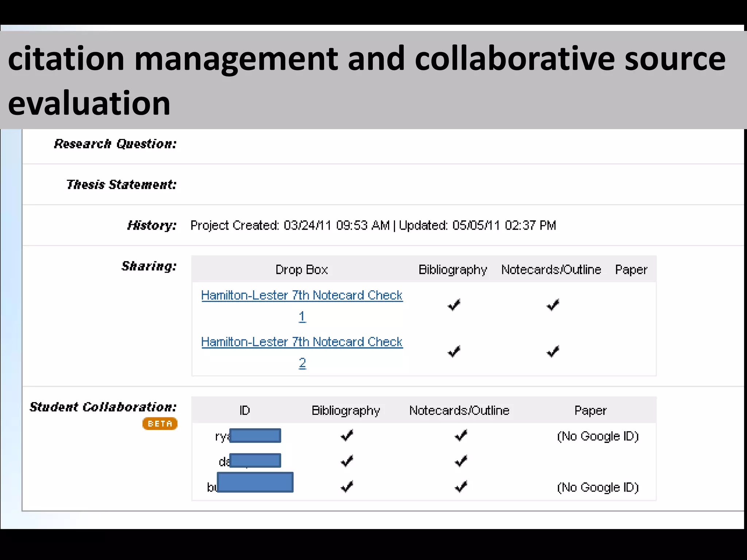The image size is (747, 560).
Task: Open the Hamilton-Lester 7th Notecard Check 1 link
Action: (302, 306)
